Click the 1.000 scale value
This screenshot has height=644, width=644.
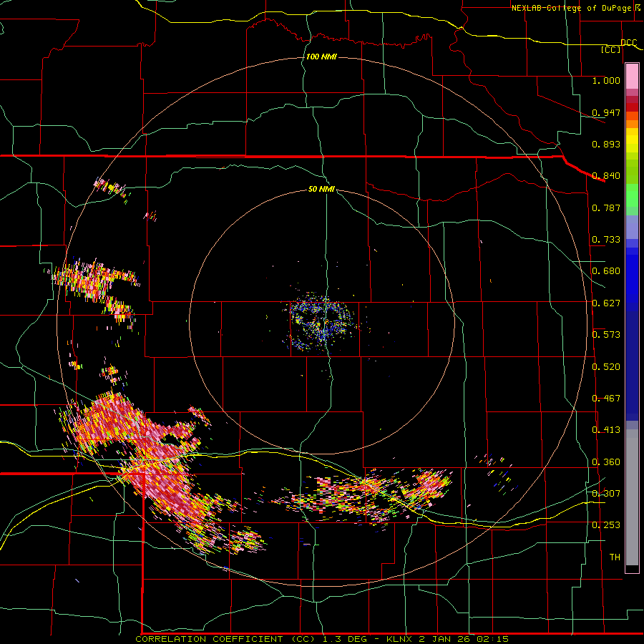(606, 80)
